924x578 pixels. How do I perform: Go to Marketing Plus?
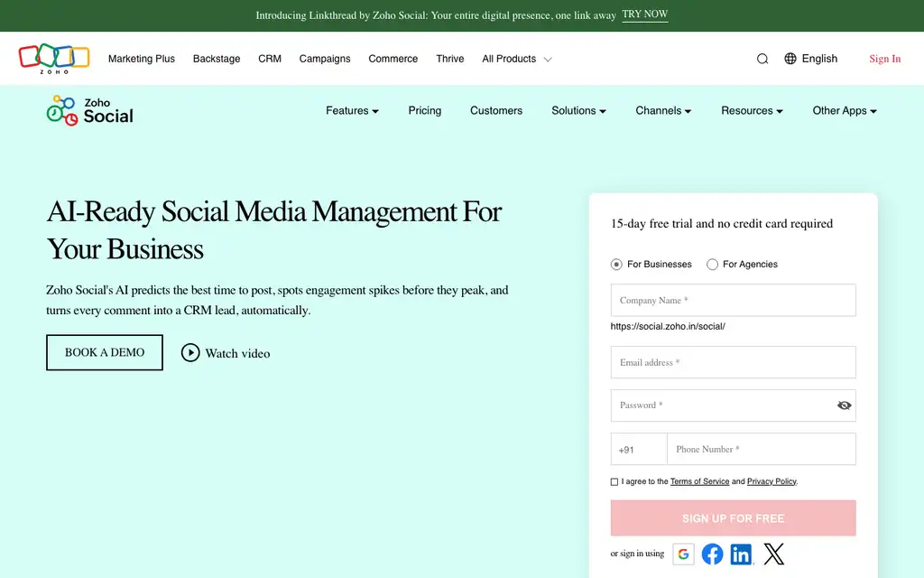142,59
